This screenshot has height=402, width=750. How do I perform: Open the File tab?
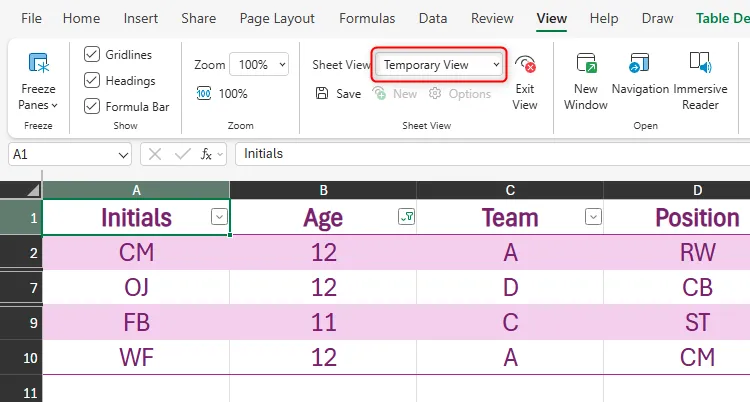pos(32,18)
